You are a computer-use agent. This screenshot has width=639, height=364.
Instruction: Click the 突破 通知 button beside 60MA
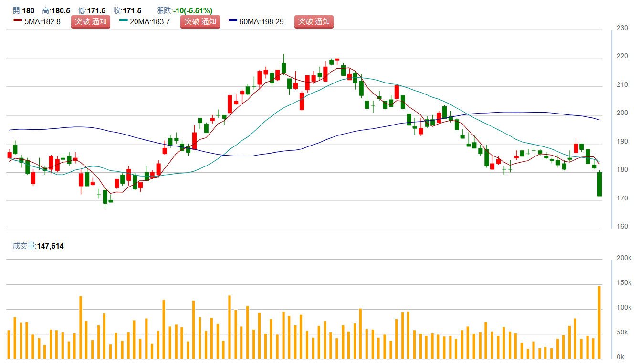[314, 21]
